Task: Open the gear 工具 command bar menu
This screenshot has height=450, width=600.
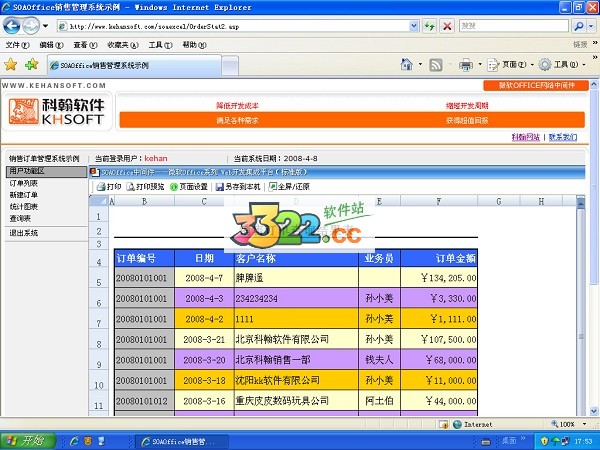Action: (562, 65)
